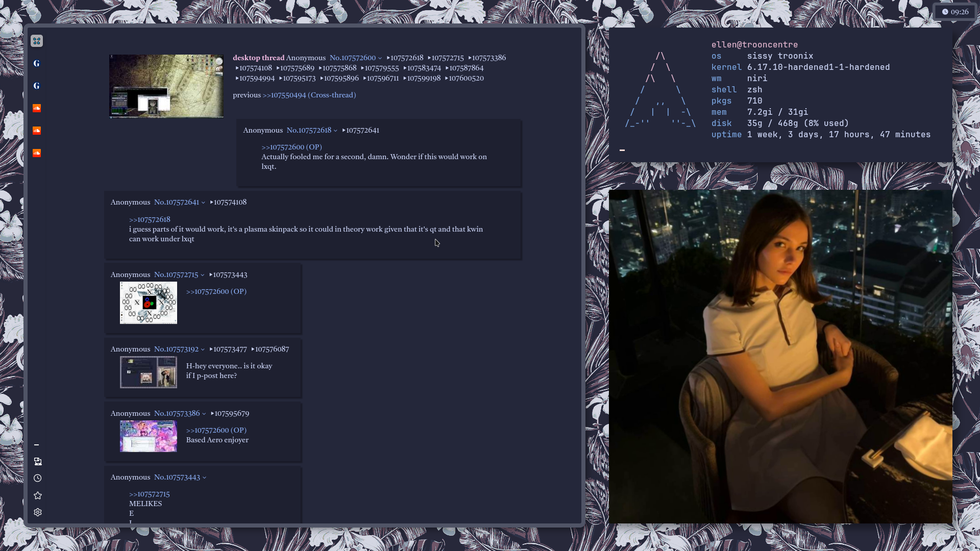Open the history clock icon in sidebar
Viewport: 980px width, 551px height.
38,478
